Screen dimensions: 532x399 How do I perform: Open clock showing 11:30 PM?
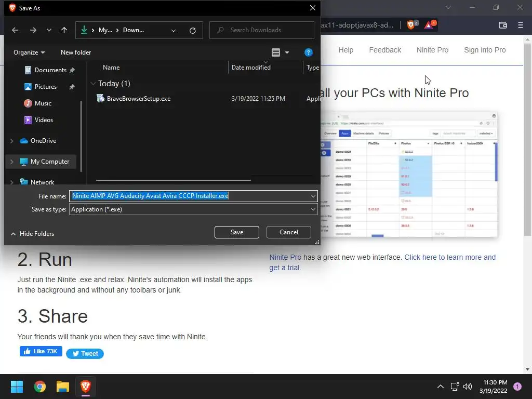pos(494,387)
